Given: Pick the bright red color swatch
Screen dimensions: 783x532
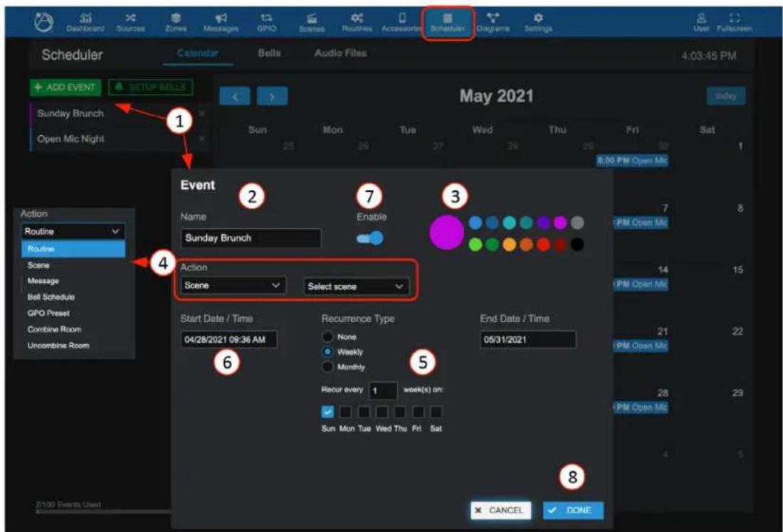Looking at the screenshot, I should 543,245.
